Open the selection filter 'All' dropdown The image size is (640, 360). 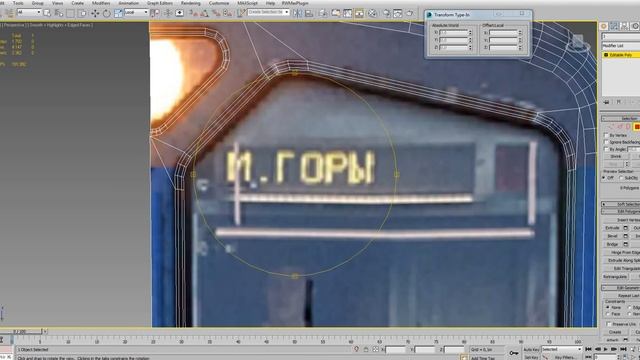pyautogui.click(x=29, y=13)
